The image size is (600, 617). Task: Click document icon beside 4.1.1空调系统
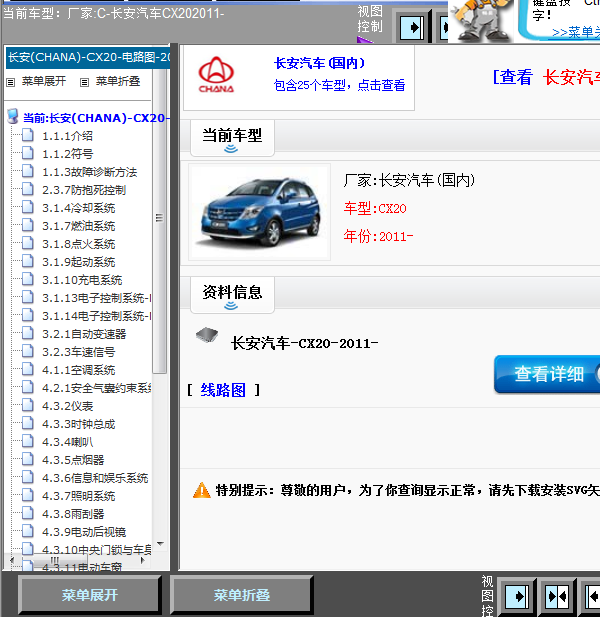click(x=28, y=368)
